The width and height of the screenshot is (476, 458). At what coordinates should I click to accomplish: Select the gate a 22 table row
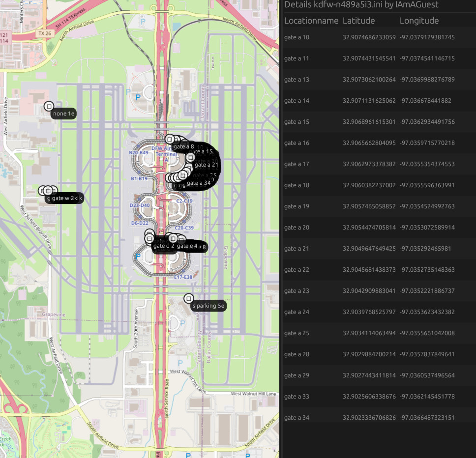point(380,270)
